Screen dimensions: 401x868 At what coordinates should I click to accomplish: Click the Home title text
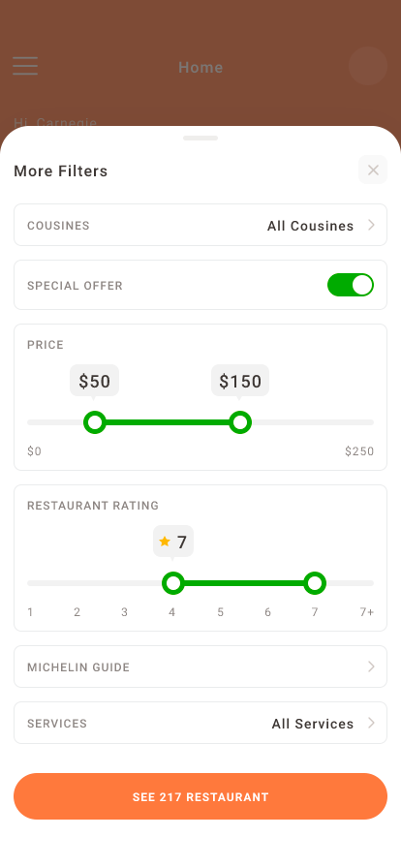[200, 68]
